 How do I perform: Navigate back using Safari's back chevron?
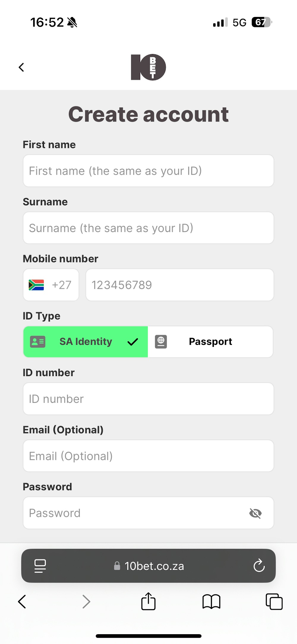click(22, 602)
